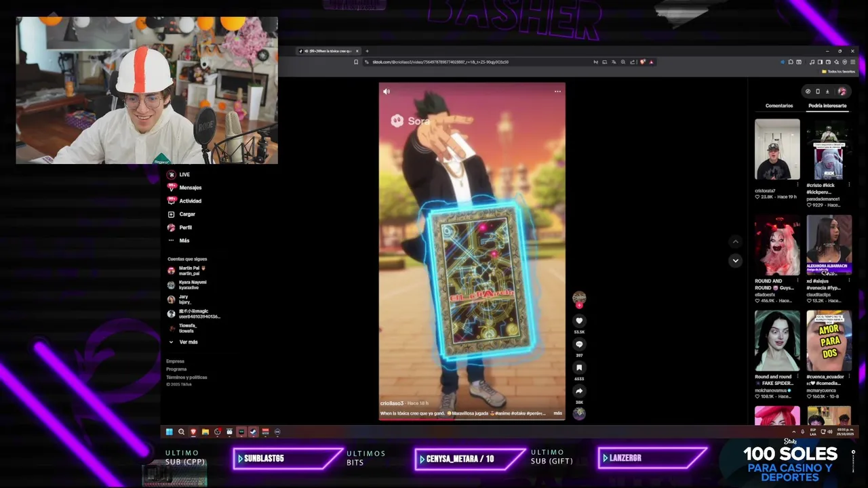Open spinning music disc sound icon
Image resolution: width=868 pixels, height=488 pixels.
(x=579, y=413)
